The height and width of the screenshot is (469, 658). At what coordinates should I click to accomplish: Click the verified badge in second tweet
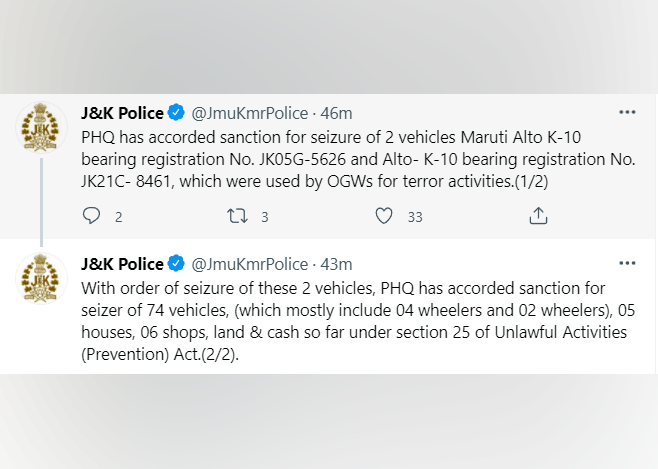176,265
